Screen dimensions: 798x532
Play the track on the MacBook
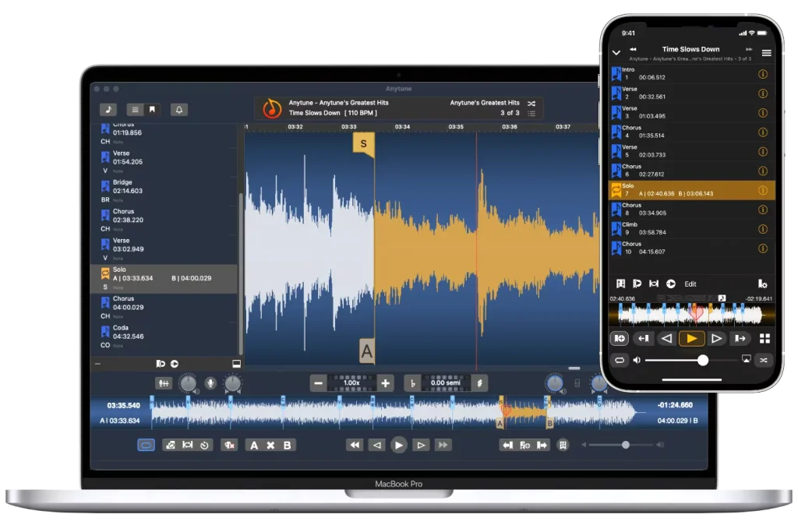(398, 445)
